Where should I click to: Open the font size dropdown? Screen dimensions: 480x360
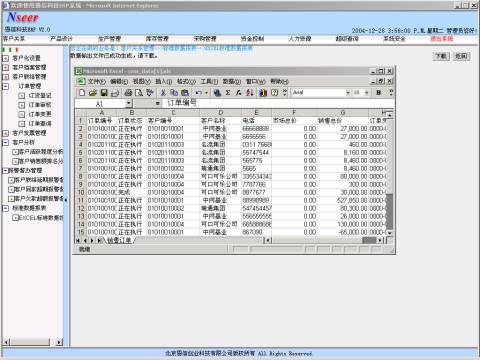(x=367, y=93)
